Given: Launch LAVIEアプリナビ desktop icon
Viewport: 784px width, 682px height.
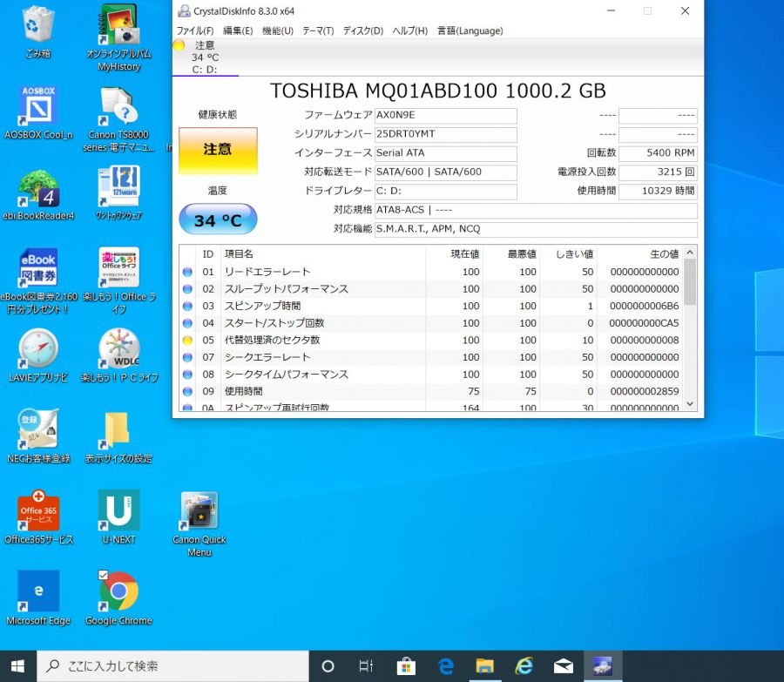Looking at the screenshot, I should point(38,356).
